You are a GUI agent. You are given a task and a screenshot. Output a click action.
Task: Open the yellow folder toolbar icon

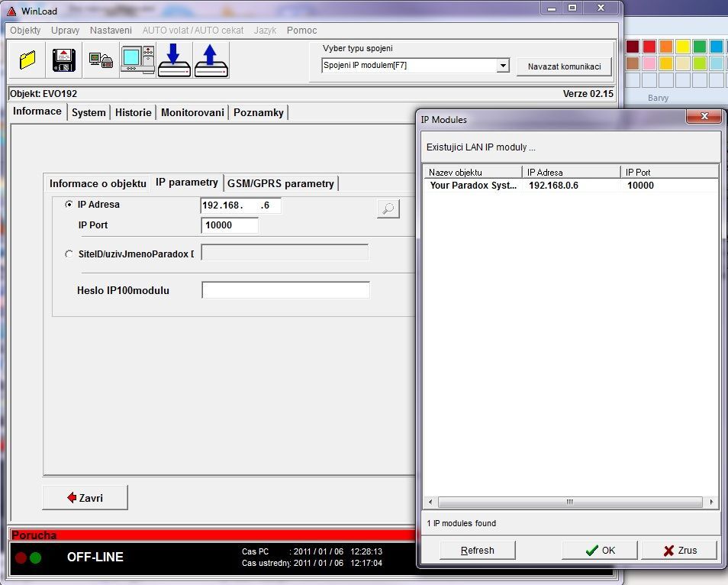click(x=27, y=60)
